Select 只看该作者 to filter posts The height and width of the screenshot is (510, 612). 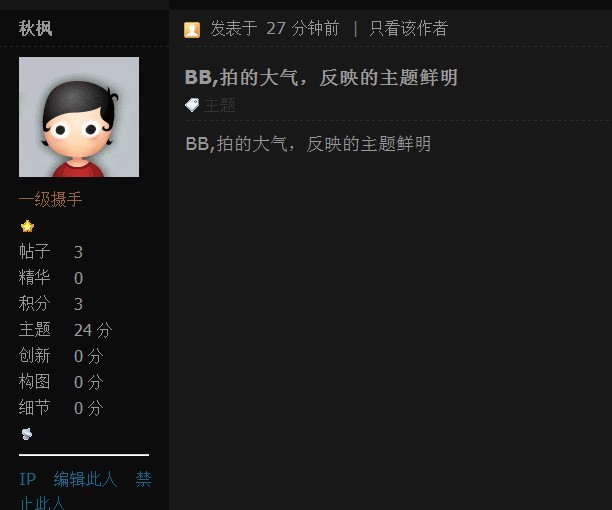(409, 28)
